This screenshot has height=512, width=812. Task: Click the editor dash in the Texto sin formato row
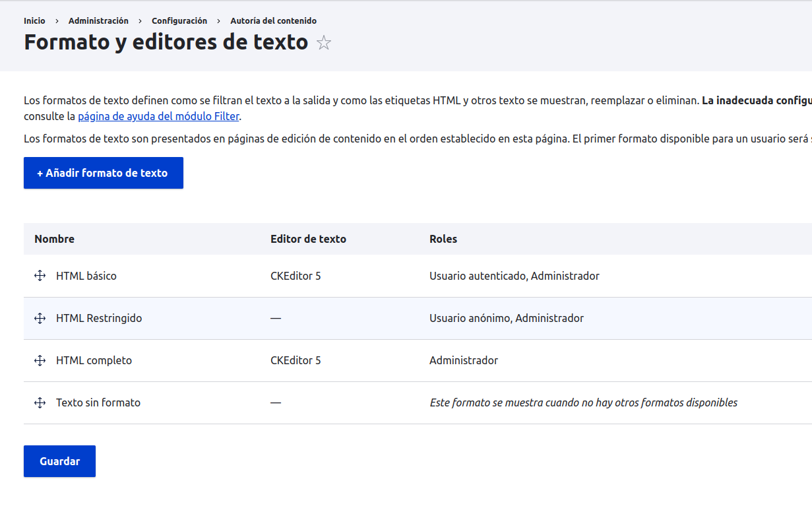tap(276, 402)
